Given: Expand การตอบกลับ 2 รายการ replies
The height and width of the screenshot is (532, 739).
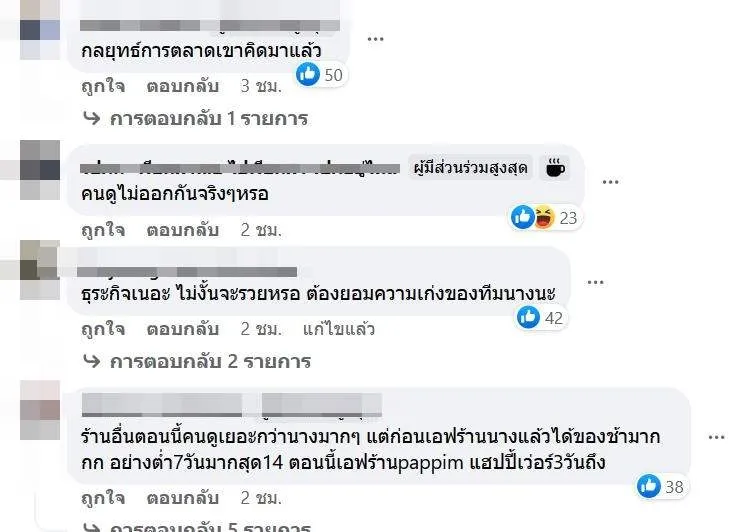Looking at the screenshot, I should (x=197, y=361).
